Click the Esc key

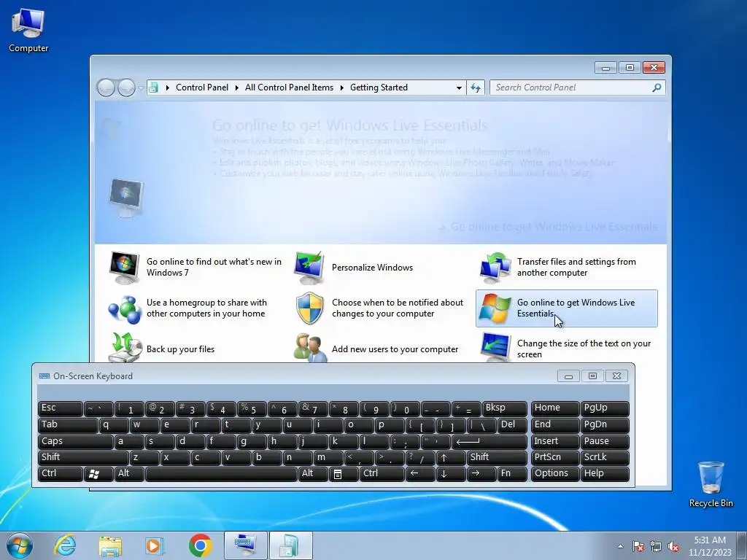[x=60, y=408]
